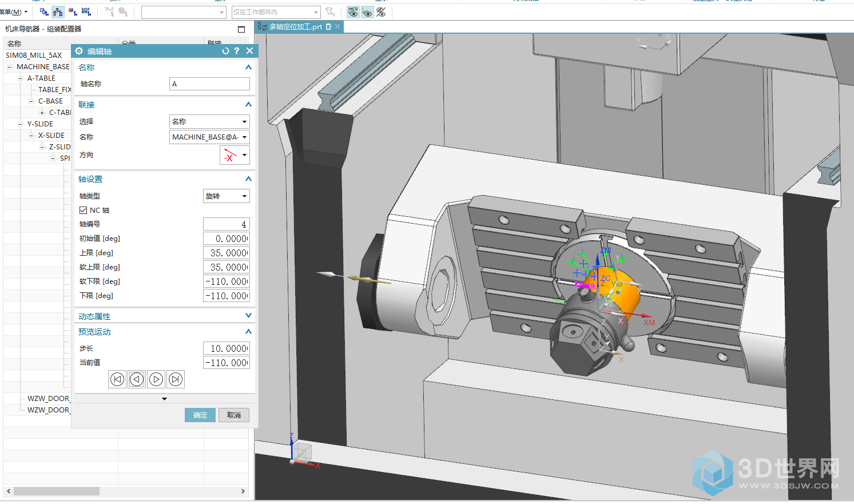
Task: Close the 多轴定位加工.prt tab
Action: click(337, 27)
